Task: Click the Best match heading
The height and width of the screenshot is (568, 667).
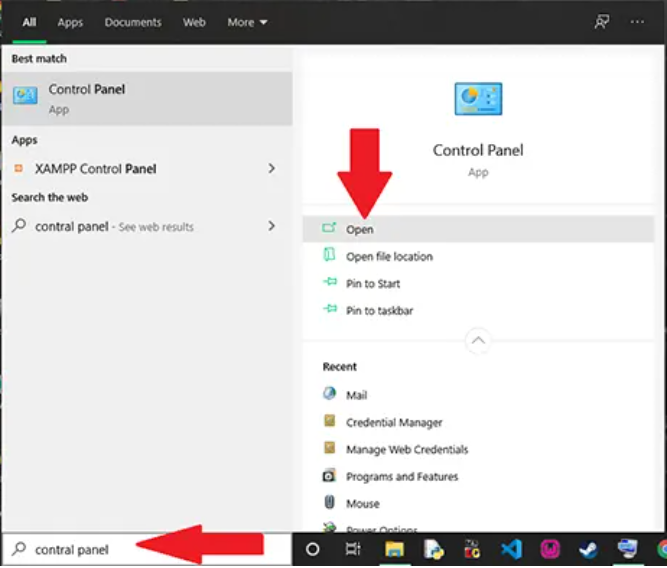Action: point(39,59)
